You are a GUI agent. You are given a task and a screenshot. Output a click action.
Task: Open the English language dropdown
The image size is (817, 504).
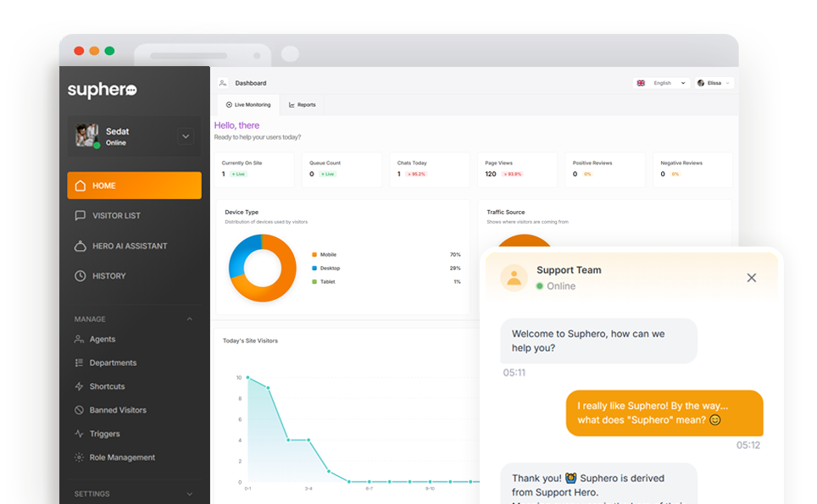[x=661, y=83]
